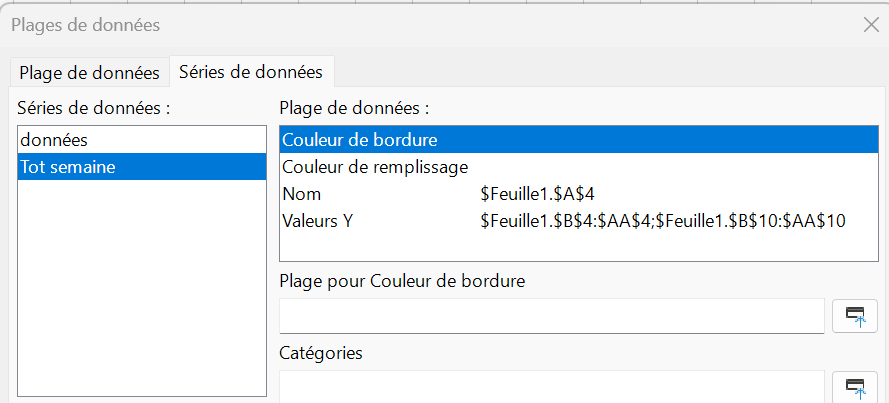Click the range picker icon beside Catégories field

[x=855, y=386]
